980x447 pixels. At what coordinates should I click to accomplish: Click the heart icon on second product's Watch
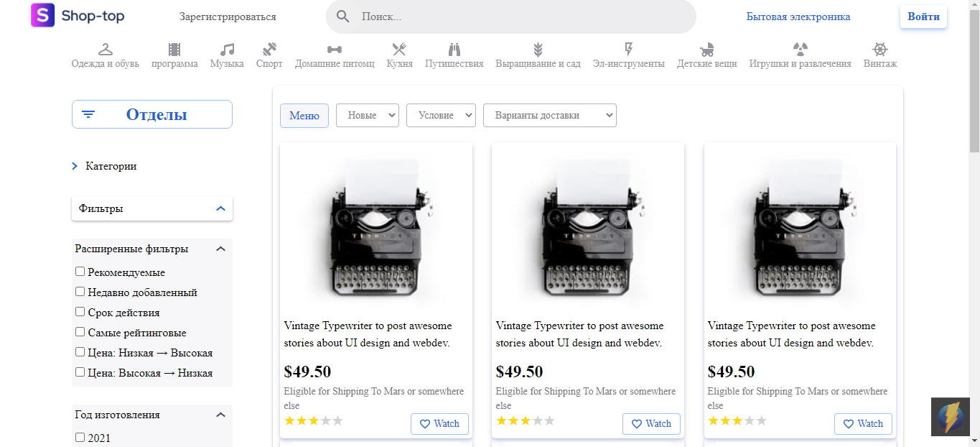[636, 424]
